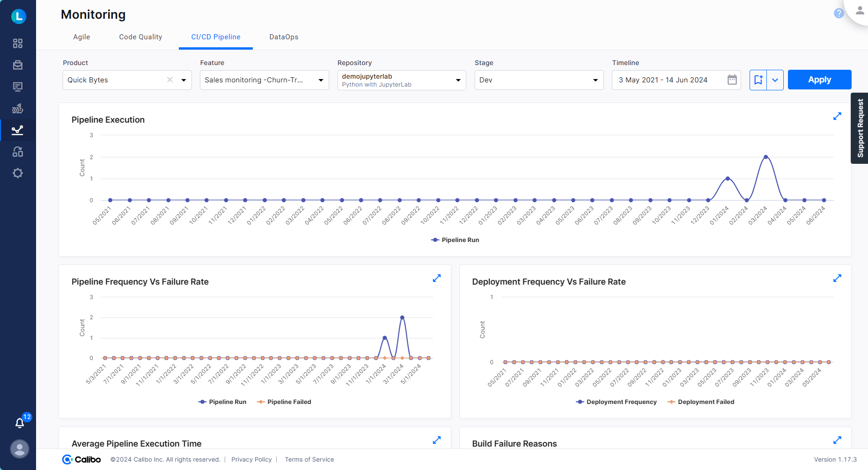The width and height of the screenshot is (868, 470).
Task: Clear Quick Bytes product with the X
Action: pyautogui.click(x=169, y=80)
